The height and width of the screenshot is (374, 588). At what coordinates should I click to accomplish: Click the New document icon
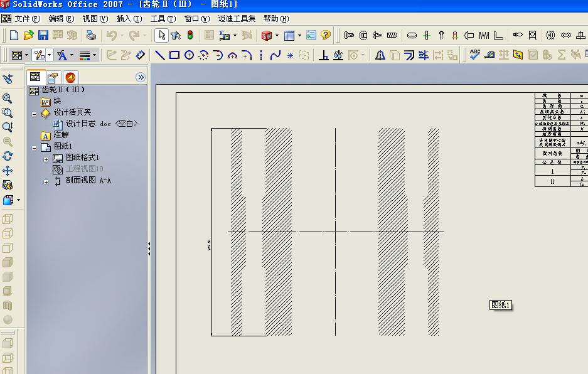14,35
